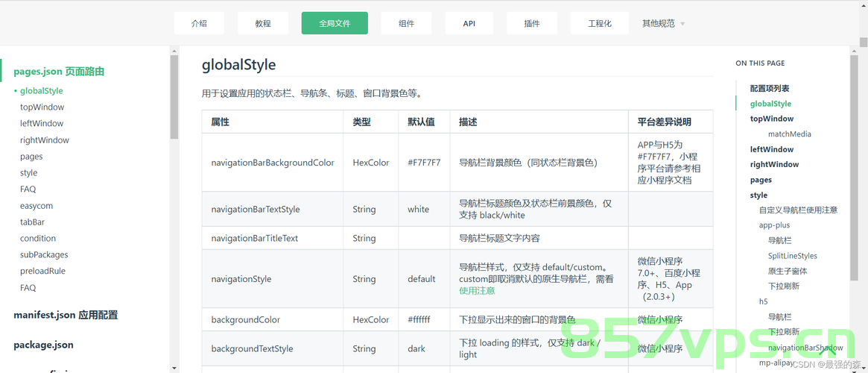Jump to rightWindow in On This Page

(x=774, y=165)
